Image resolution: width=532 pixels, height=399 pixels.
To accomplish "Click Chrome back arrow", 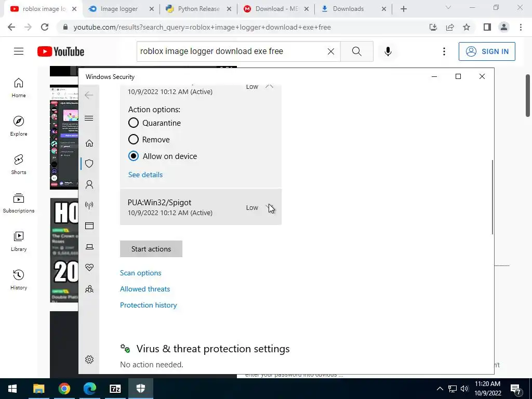I will point(11,27).
